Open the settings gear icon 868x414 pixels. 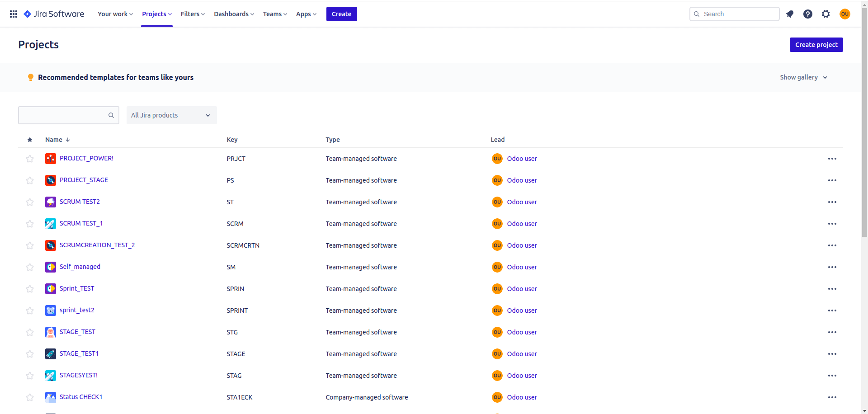tap(826, 14)
